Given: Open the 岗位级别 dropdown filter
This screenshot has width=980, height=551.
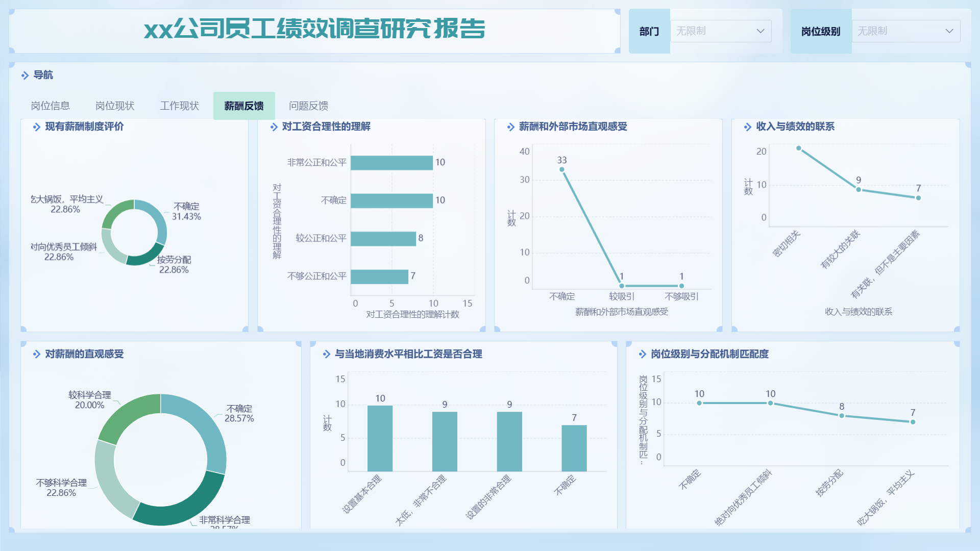Looking at the screenshot, I should [x=905, y=31].
